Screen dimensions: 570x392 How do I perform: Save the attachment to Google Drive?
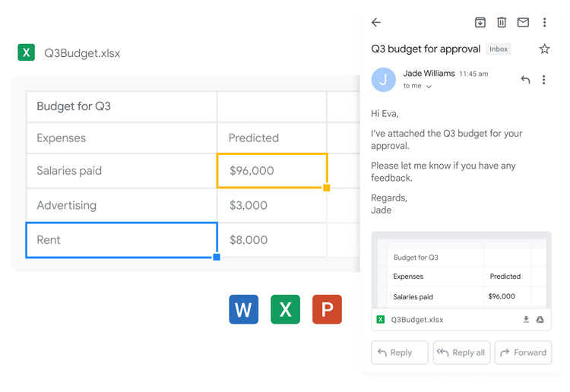click(540, 319)
